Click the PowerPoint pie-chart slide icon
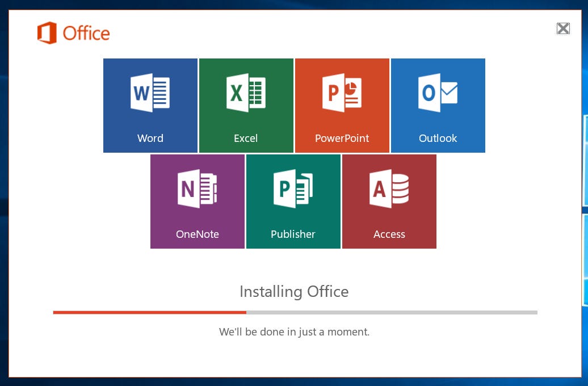This screenshot has height=386, width=588. click(x=342, y=93)
